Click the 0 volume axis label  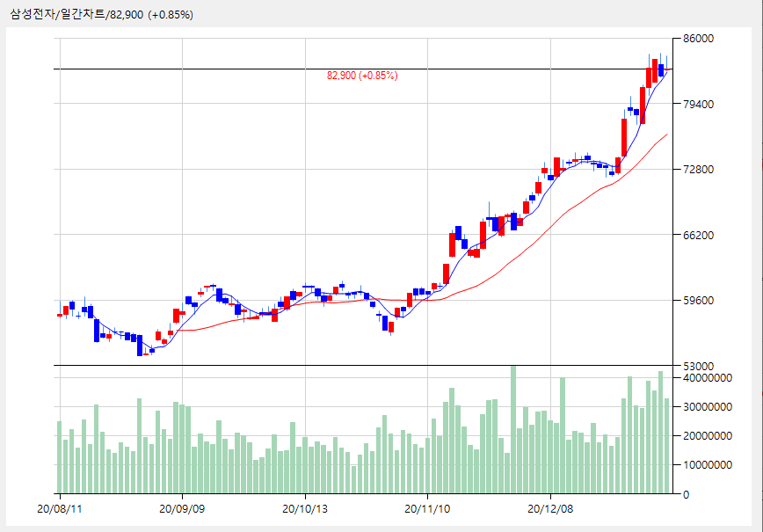(x=687, y=494)
